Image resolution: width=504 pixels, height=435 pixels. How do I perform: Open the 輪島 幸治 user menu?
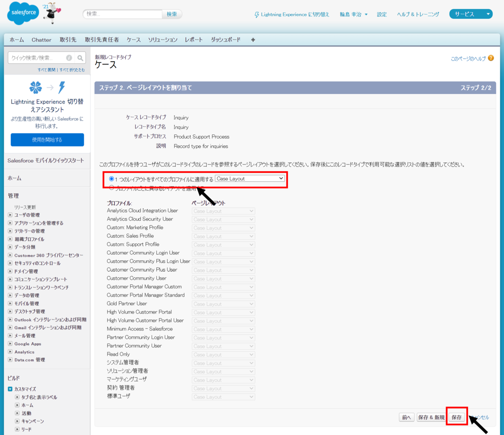(354, 14)
